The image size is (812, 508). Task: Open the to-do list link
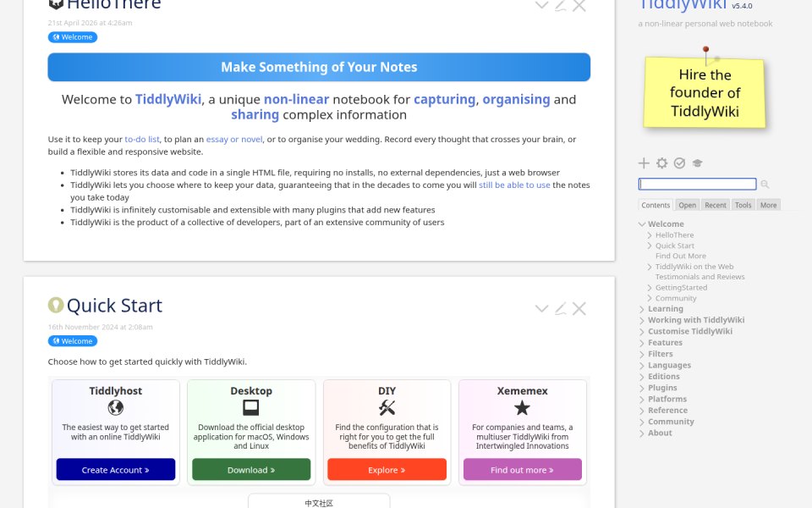[x=142, y=140]
